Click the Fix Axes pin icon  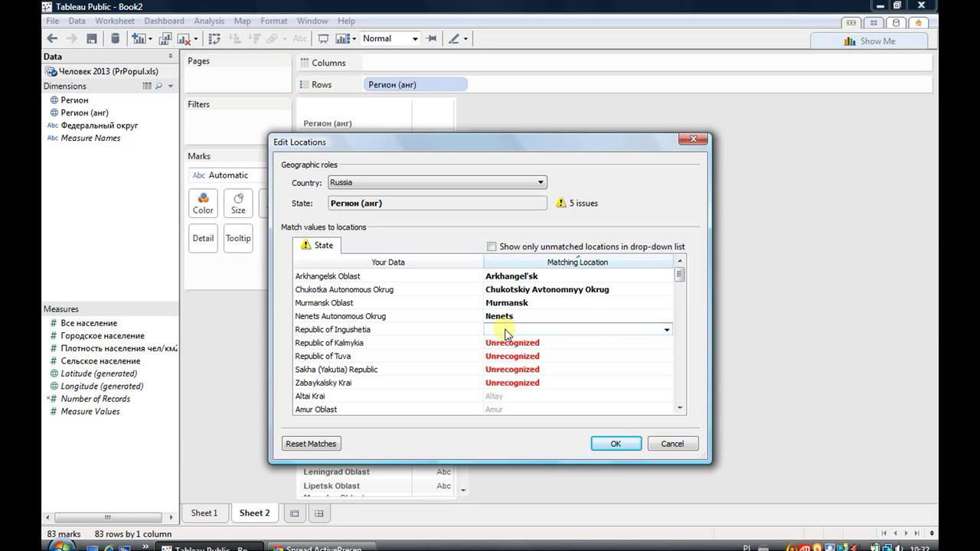(432, 39)
